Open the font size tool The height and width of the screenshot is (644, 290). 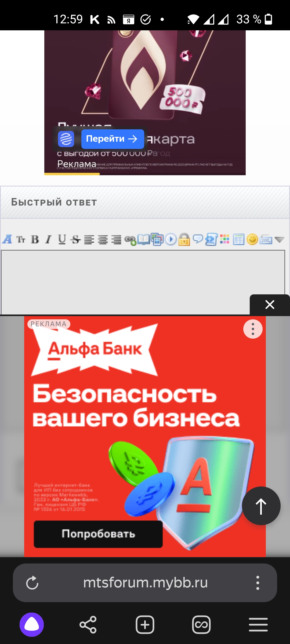[x=21, y=239]
